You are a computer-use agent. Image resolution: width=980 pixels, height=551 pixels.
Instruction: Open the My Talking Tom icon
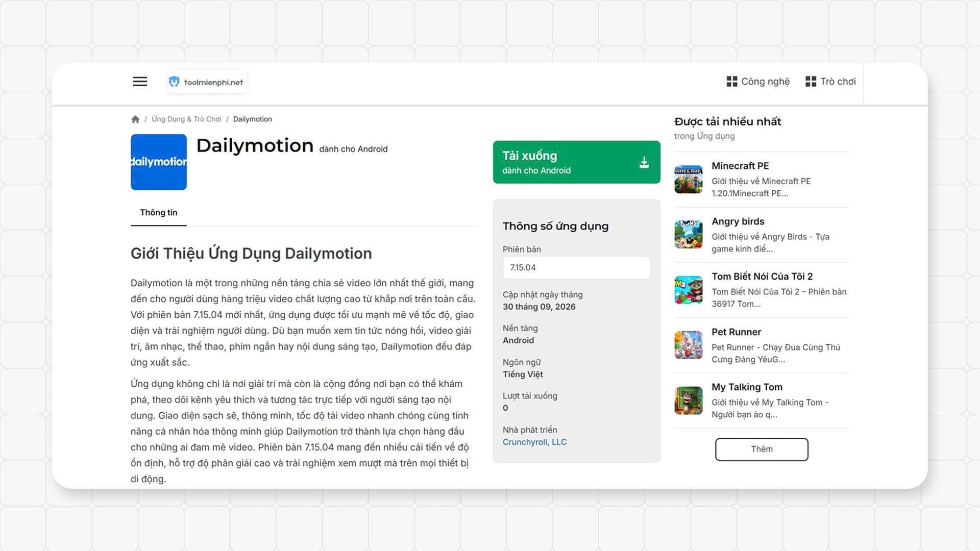pyautogui.click(x=689, y=400)
